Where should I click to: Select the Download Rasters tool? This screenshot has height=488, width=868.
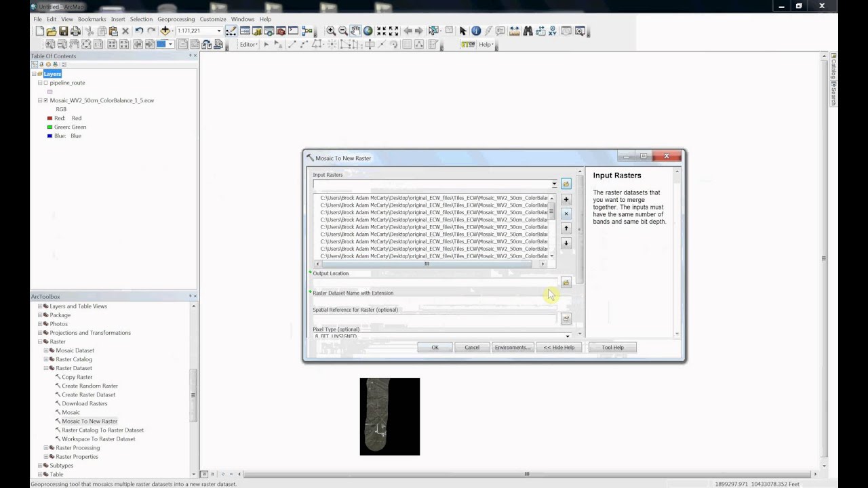85,403
